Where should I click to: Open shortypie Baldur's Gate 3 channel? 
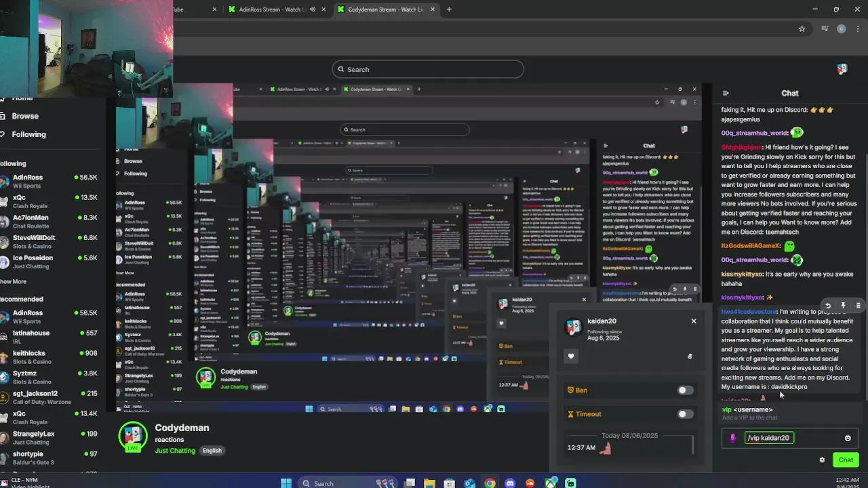[x=51, y=457]
